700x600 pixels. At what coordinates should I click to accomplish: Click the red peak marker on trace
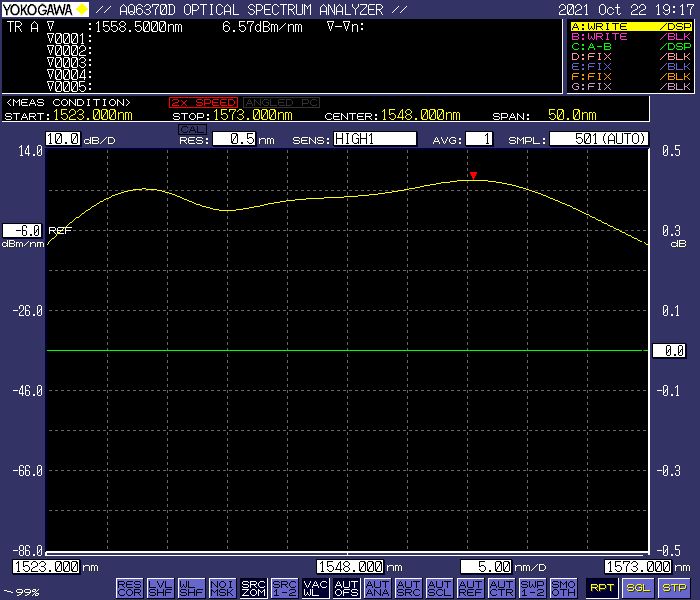pos(473,176)
